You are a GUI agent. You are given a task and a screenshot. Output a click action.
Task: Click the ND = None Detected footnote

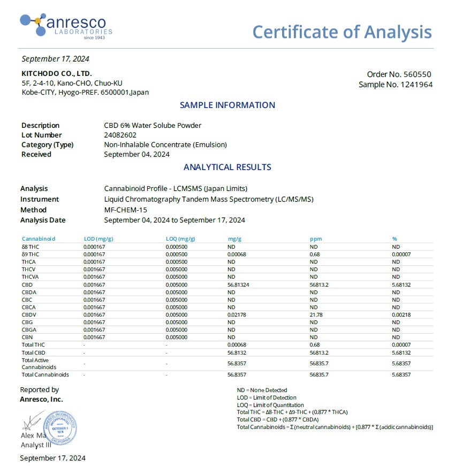pyautogui.click(x=262, y=390)
